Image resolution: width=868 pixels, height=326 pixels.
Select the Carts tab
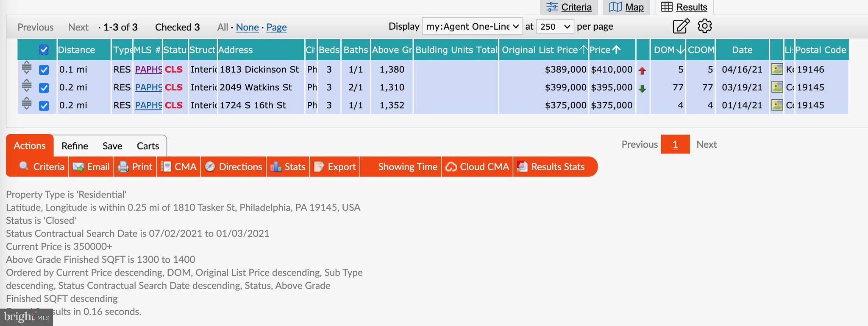148,146
